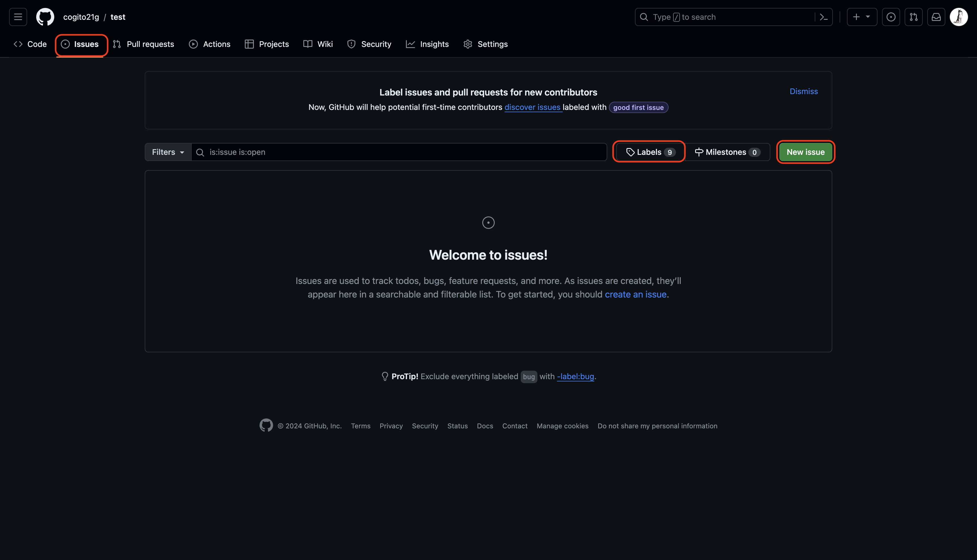977x560 pixels.
Task: Click the footer GitHub logo
Action: tap(266, 426)
